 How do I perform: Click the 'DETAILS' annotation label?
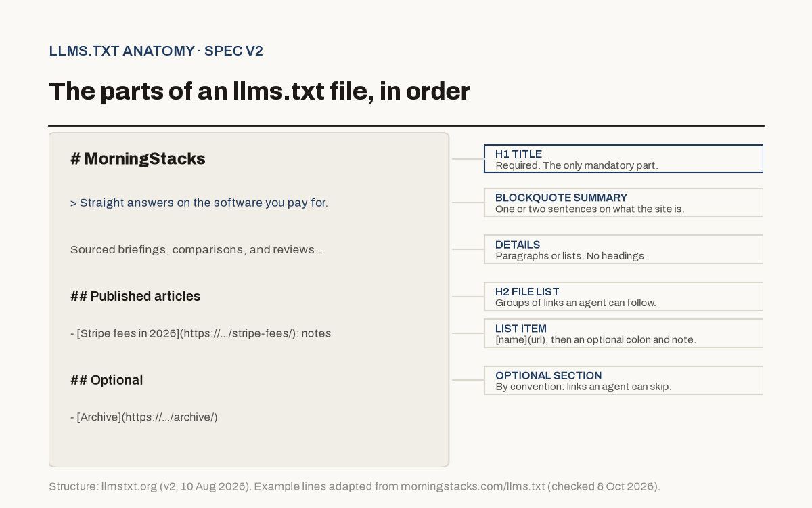point(518,245)
